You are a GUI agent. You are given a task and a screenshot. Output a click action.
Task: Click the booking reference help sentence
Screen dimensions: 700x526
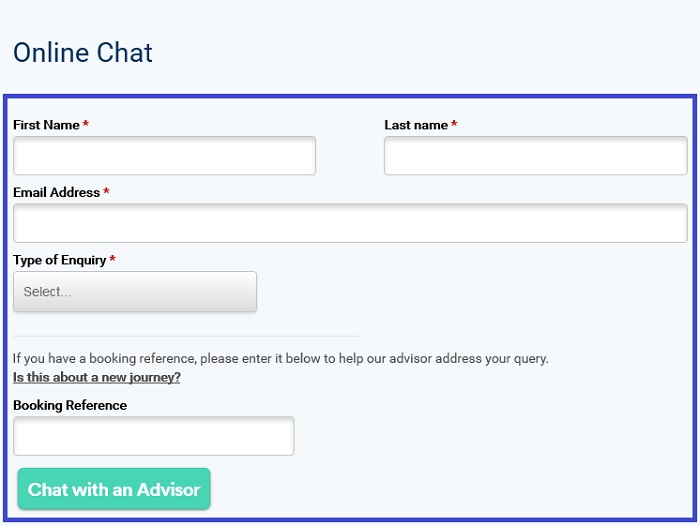(280, 358)
